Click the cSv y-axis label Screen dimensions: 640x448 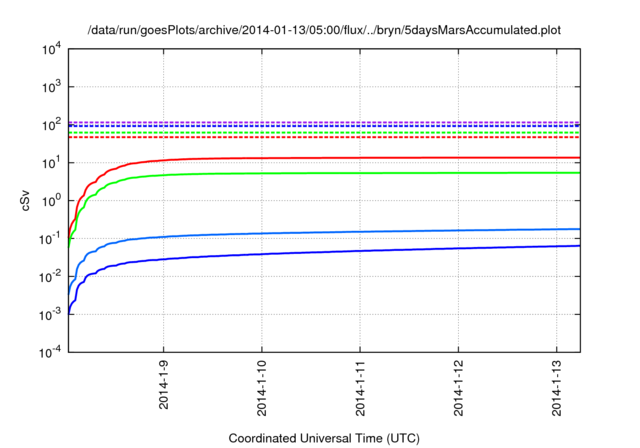point(25,200)
